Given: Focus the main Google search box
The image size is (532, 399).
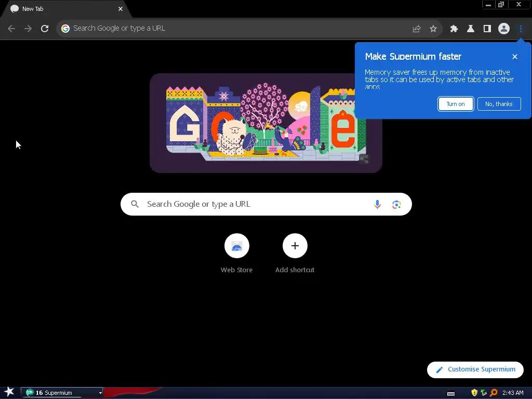Looking at the screenshot, I should click(265, 204).
